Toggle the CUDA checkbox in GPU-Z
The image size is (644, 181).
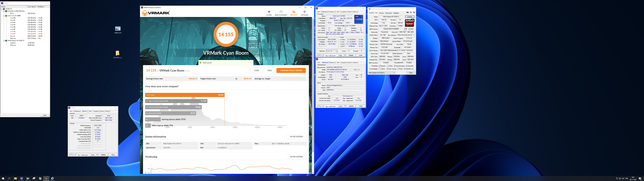point(388,66)
